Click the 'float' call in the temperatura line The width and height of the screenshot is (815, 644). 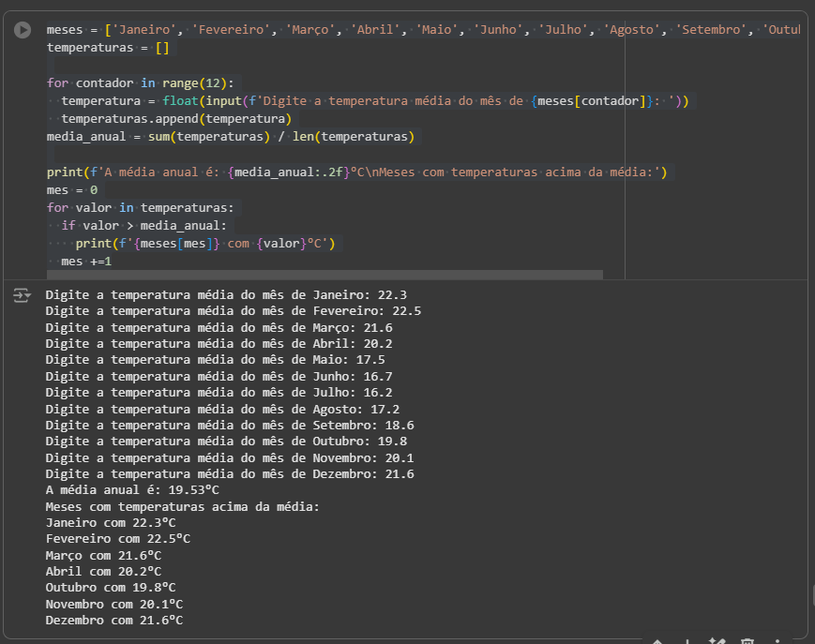click(x=180, y=101)
